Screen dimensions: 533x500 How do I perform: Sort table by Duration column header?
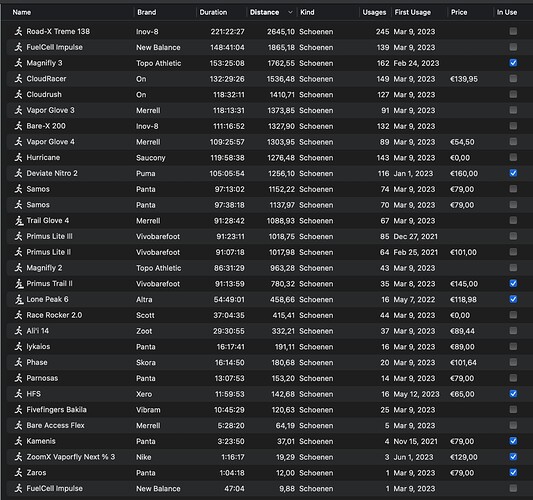click(213, 12)
